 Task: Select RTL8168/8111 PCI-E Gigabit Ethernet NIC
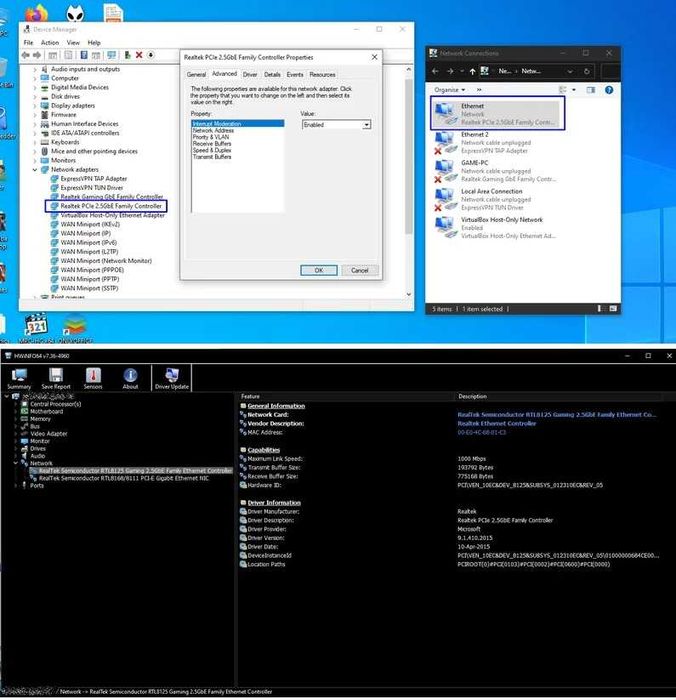pos(124,478)
